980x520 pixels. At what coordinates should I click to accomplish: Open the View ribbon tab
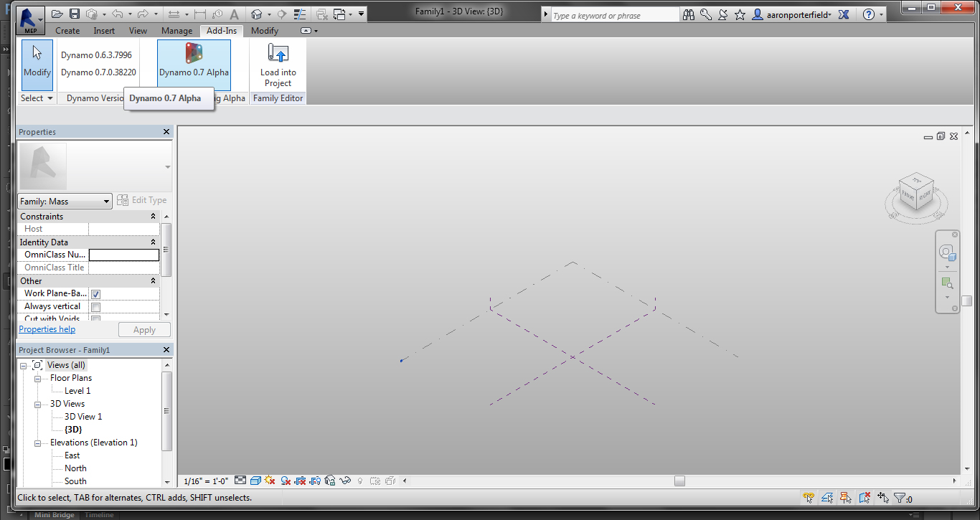point(138,31)
